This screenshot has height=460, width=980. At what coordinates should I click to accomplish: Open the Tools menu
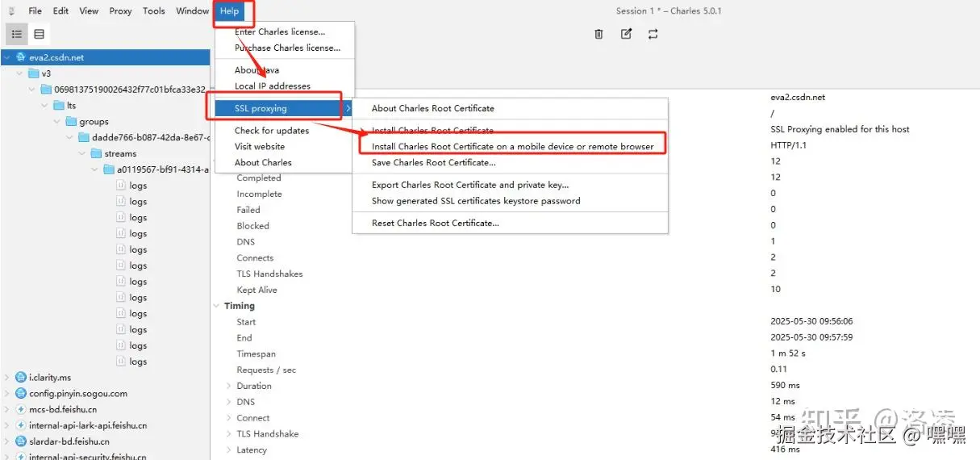(x=153, y=11)
